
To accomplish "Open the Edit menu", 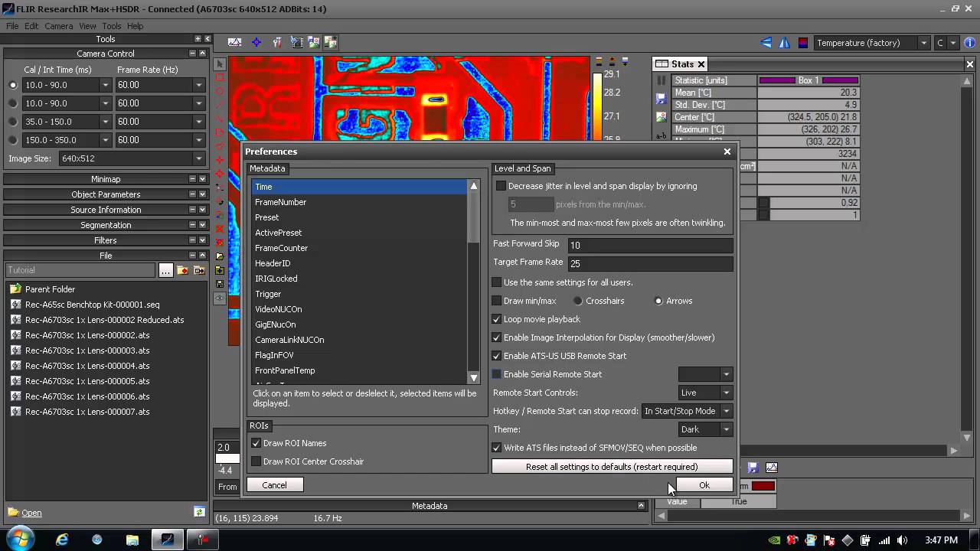I will click(31, 26).
